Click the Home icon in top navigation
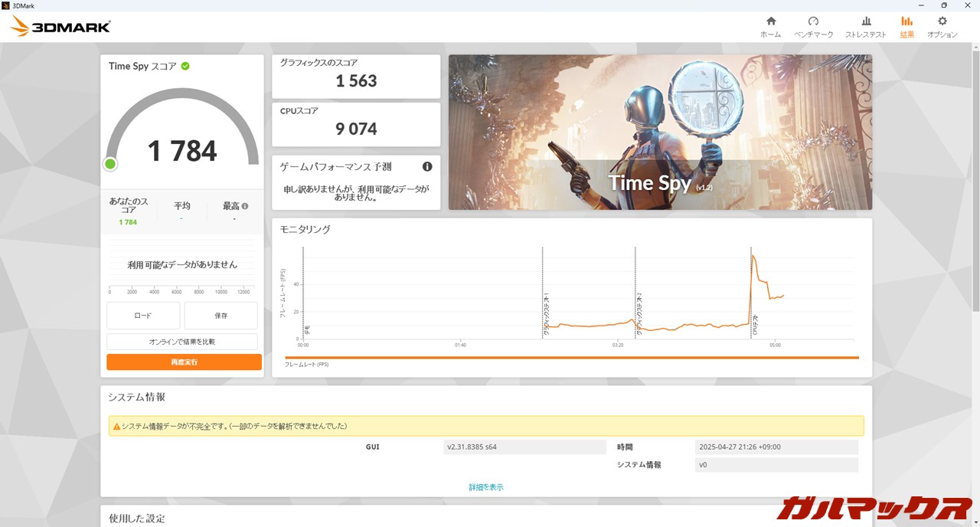Image resolution: width=980 pixels, height=527 pixels. coord(770,21)
